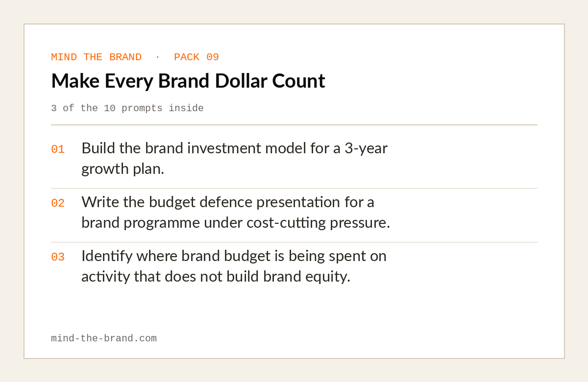
Task: Click the word 3-year in the first prompt
Action: pos(366,148)
